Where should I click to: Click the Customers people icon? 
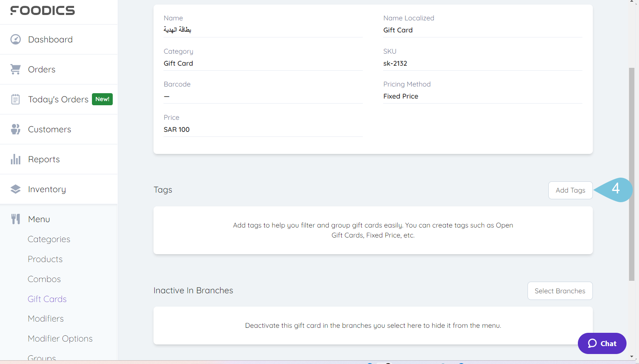tap(15, 129)
